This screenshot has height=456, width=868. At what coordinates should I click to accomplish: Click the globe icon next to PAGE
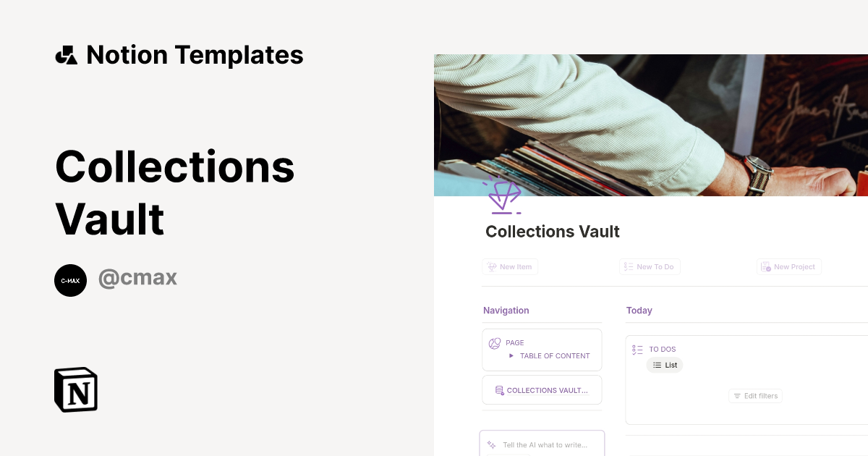point(495,342)
